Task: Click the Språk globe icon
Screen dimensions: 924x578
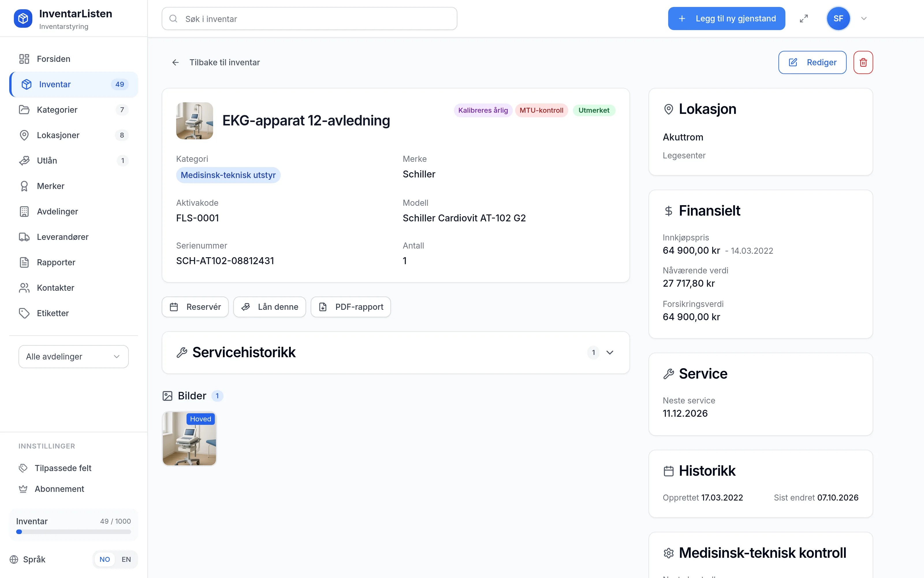Action: pos(14,559)
